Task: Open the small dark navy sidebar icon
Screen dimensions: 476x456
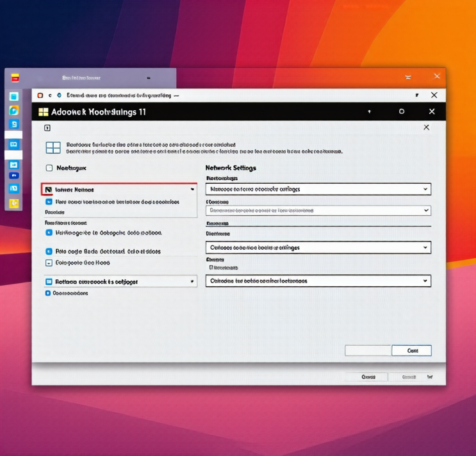Action: pos(13,175)
